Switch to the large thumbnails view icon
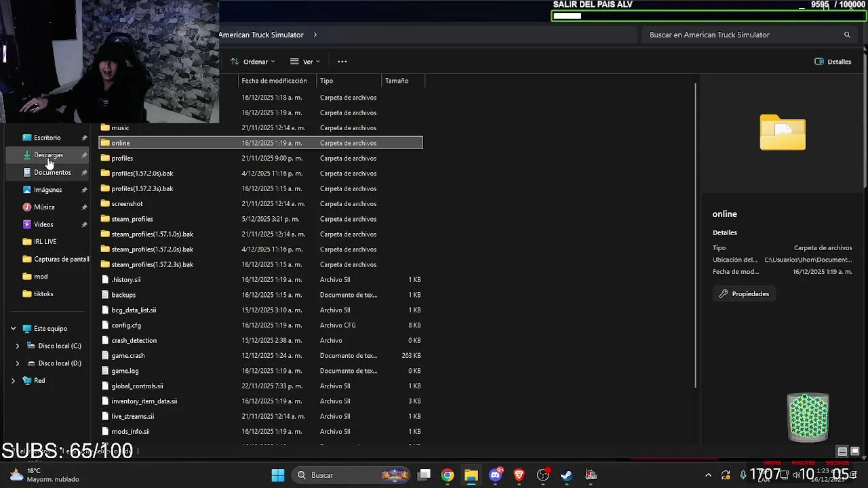Screen dimensions: 868x488 855,451
